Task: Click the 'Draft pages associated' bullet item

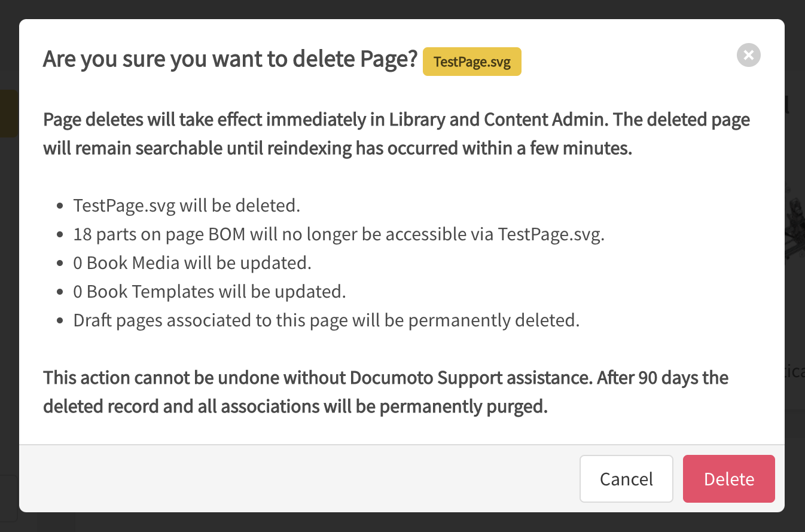Action: 326,320
